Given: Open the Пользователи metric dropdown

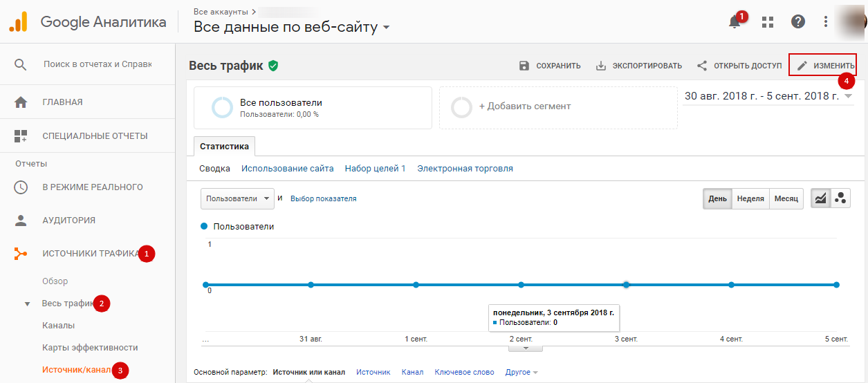Looking at the screenshot, I should (x=237, y=198).
